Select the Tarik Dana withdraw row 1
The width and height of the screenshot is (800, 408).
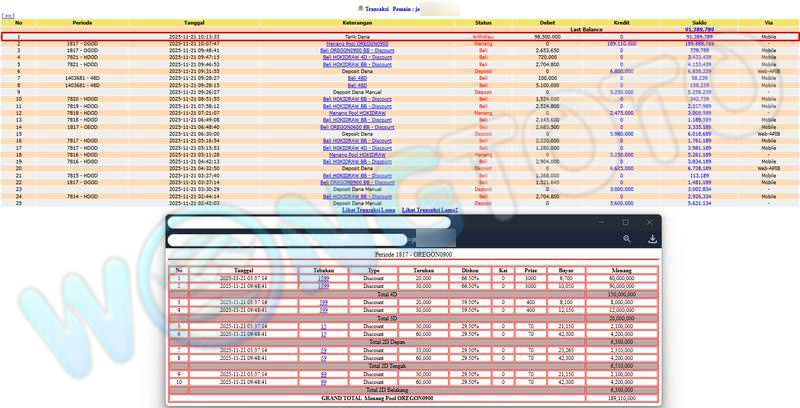point(400,37)
